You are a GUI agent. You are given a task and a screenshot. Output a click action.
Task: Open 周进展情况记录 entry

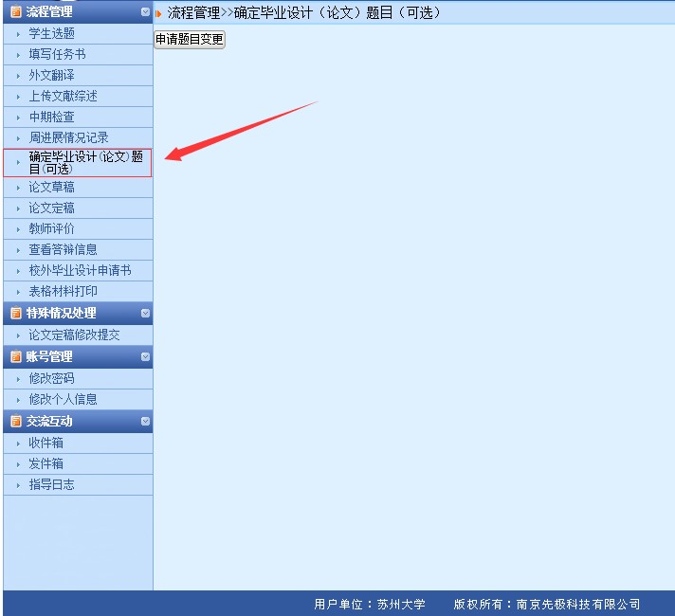pos(78,138)
